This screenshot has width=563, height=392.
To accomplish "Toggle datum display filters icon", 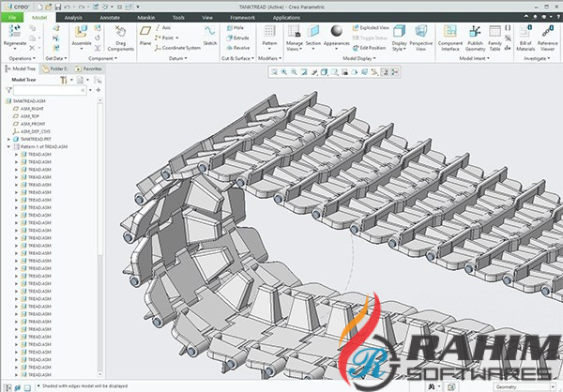I will tap(374, 72).
